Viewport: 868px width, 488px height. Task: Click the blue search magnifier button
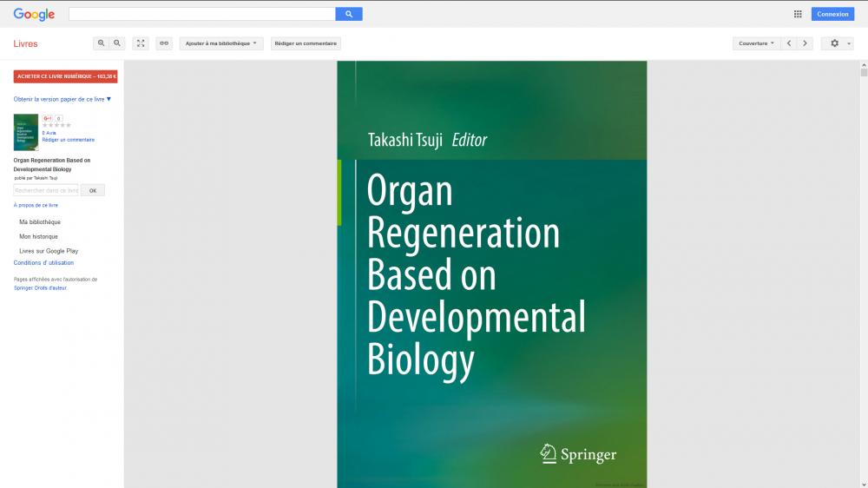349,14
